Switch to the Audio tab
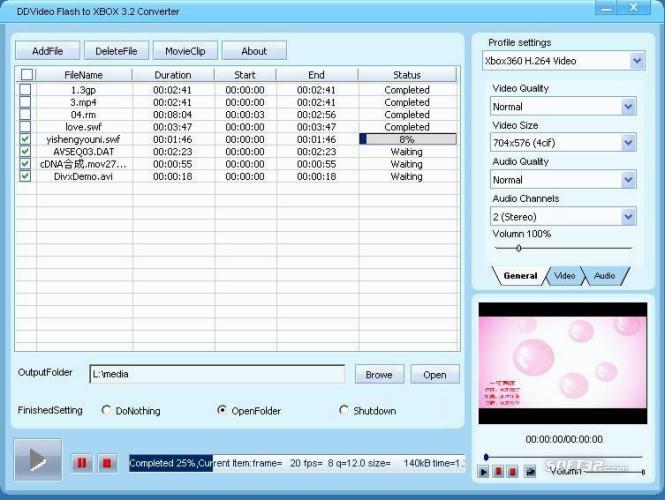The image size is (665, 500). click(x=604, y=276)
